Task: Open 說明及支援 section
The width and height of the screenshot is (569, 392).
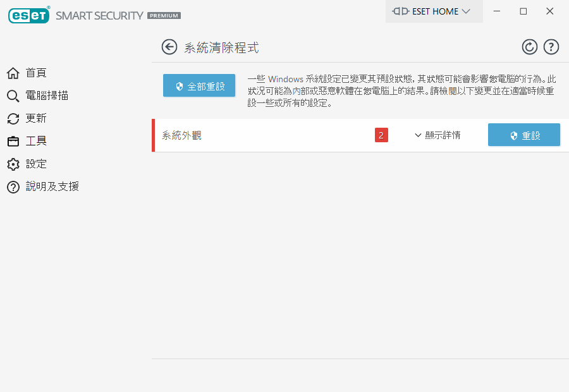Action: point(52,187)
